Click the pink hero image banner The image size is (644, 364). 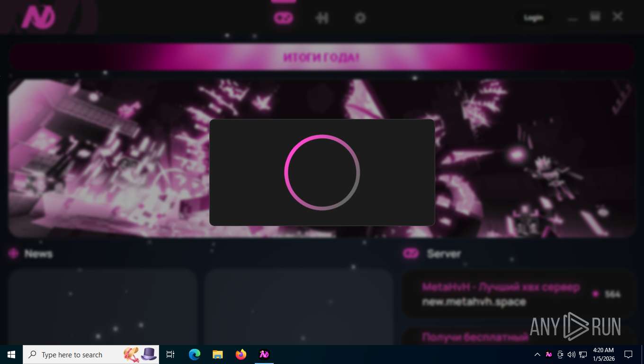322,158
